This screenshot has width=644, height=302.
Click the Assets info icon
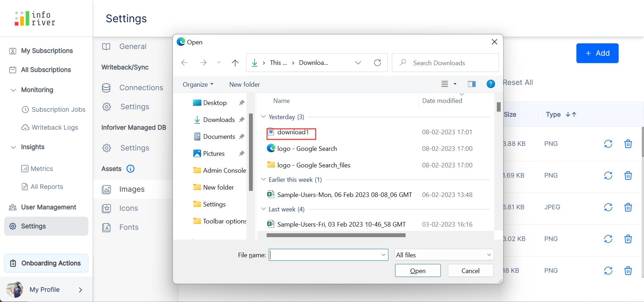pos(130,169)
